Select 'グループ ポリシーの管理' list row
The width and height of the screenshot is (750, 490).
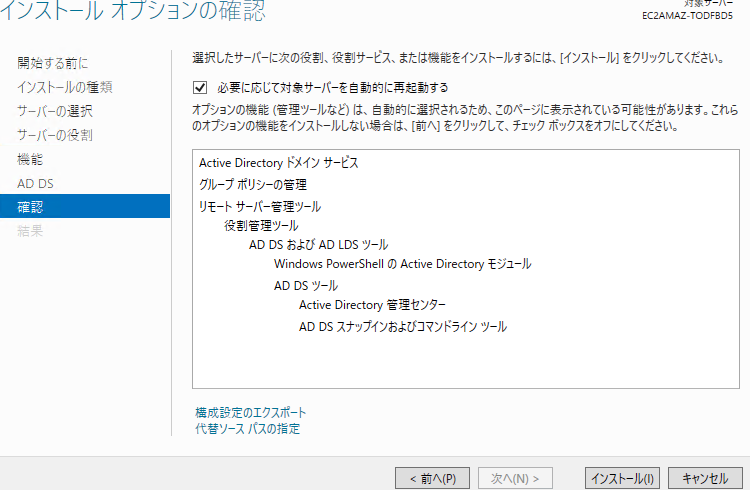(253, 185)
